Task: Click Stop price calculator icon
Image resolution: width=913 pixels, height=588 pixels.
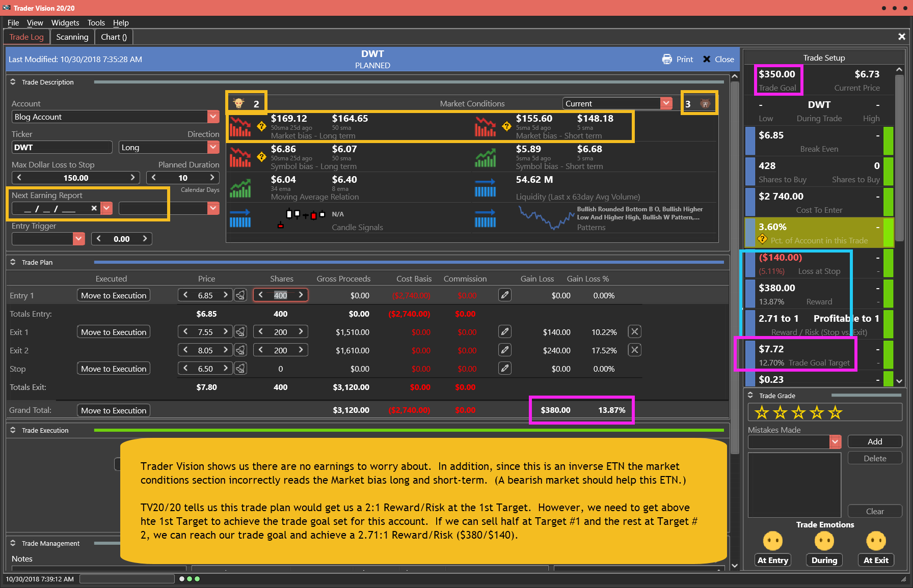Action: point(240,369)
